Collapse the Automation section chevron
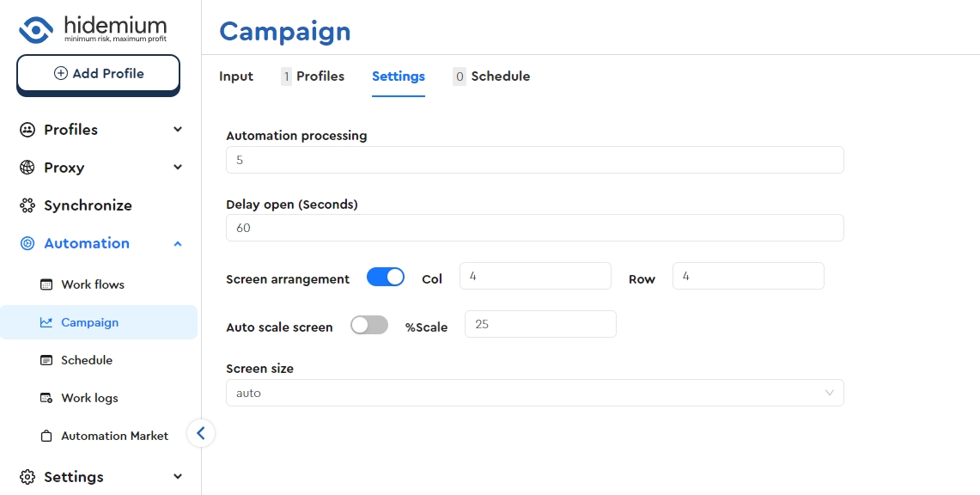 [x=178, y=243]
